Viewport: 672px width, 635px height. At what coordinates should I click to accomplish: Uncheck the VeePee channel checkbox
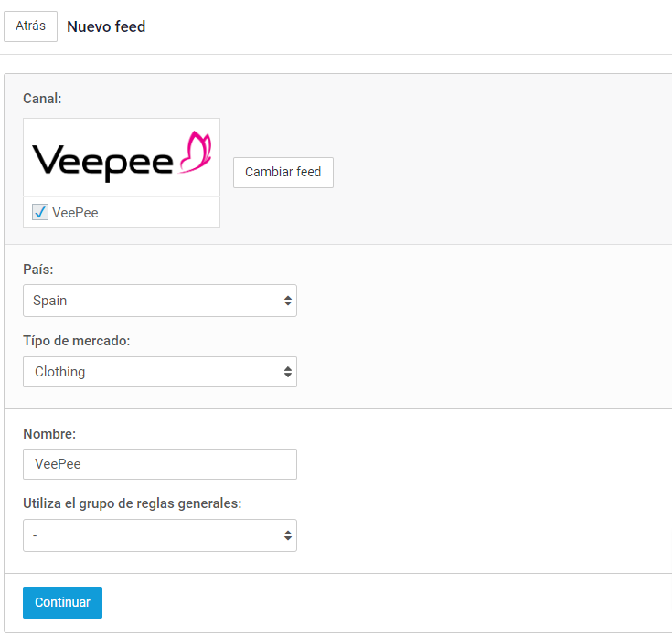click(x=40, y=212)
